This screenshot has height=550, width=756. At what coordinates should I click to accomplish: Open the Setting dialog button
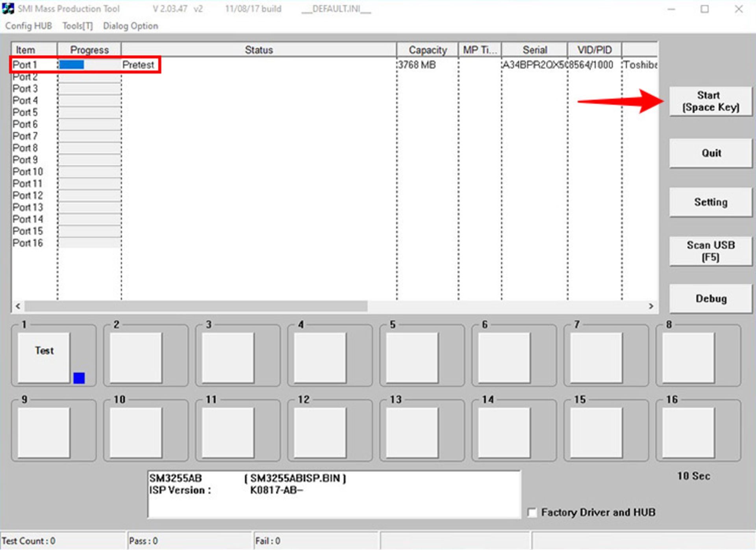point(710,202)
